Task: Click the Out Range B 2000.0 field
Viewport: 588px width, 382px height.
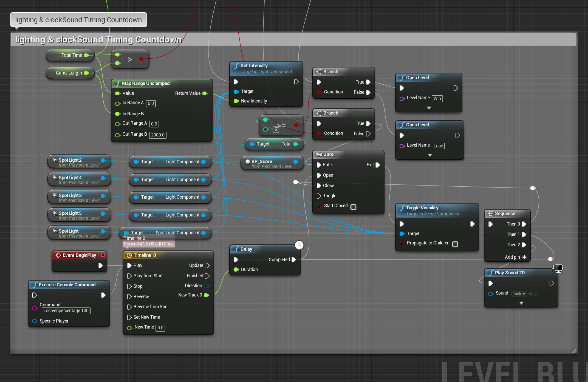Action: pyautogui.click(x=158, y=135)
